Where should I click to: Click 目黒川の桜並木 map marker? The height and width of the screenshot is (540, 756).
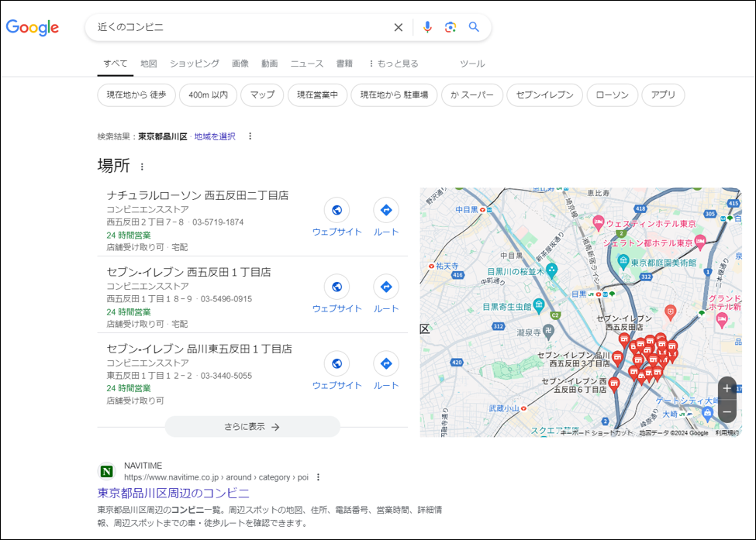pos(551,270)
